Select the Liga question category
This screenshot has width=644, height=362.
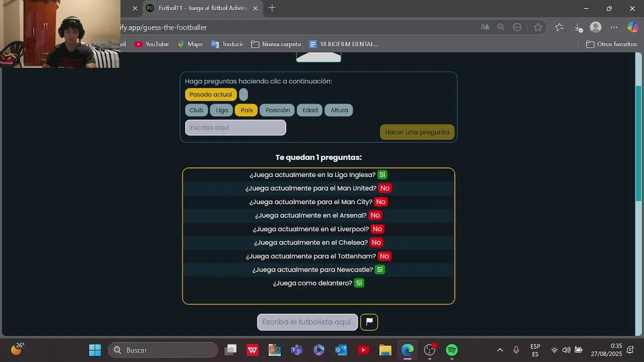tap(222, 110)
